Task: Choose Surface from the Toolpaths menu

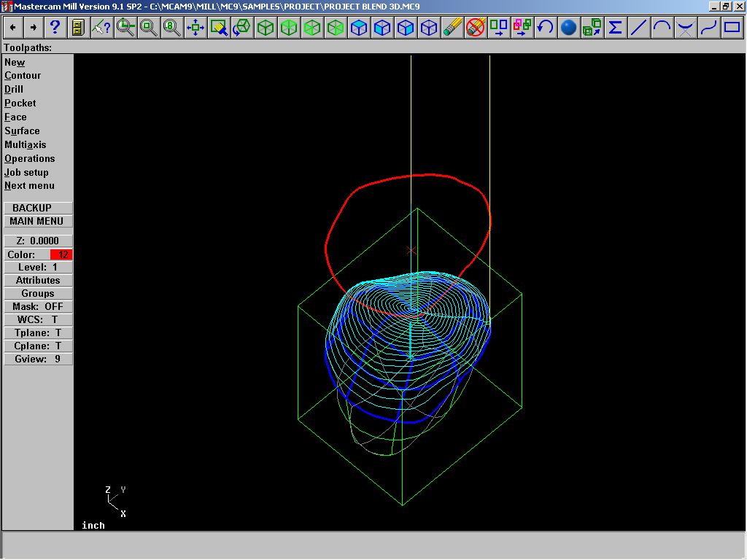Action: point(22,131)
